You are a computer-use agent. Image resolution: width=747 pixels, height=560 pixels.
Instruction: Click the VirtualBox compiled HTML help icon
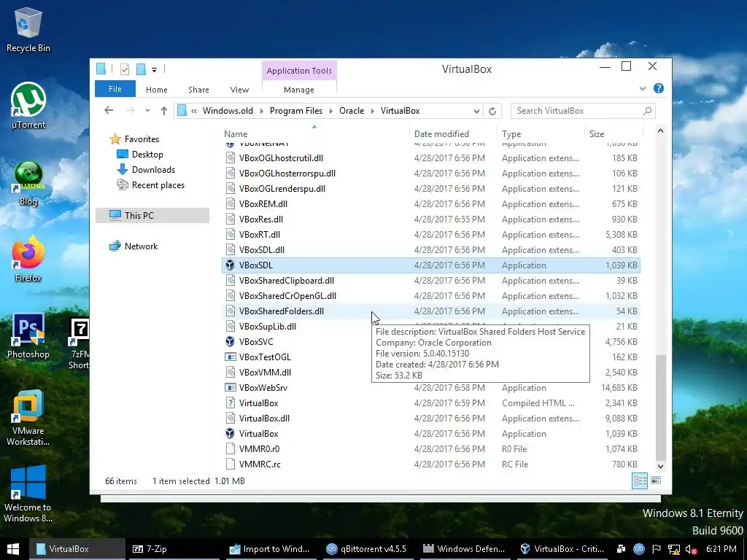coord(230,402)
